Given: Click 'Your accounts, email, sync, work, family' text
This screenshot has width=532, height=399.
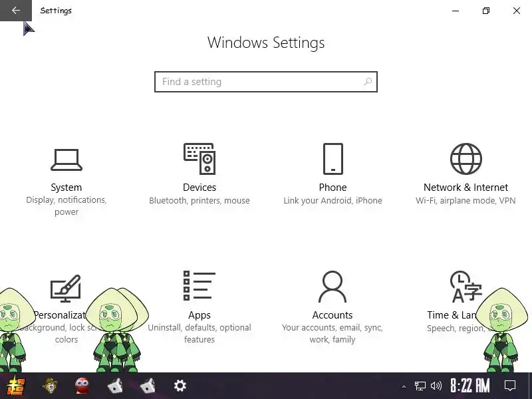Looking at the screenshot, I should click(x=332, y=334).
